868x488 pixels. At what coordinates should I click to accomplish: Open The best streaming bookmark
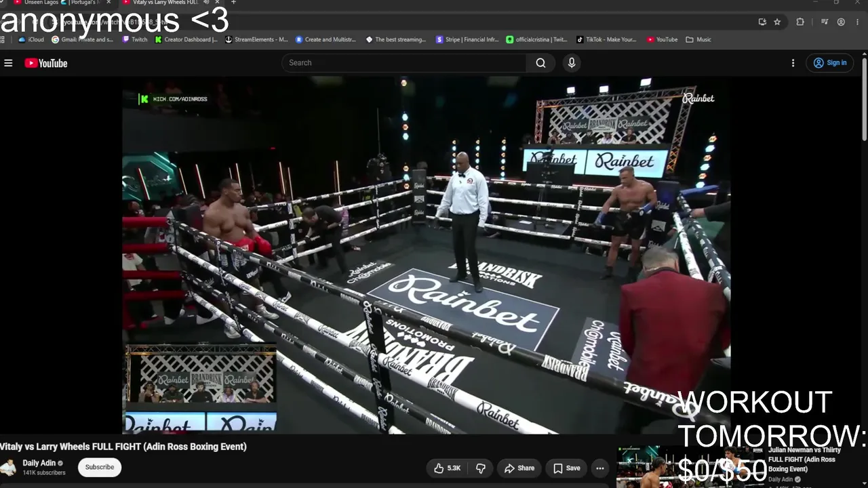point(396,39)
